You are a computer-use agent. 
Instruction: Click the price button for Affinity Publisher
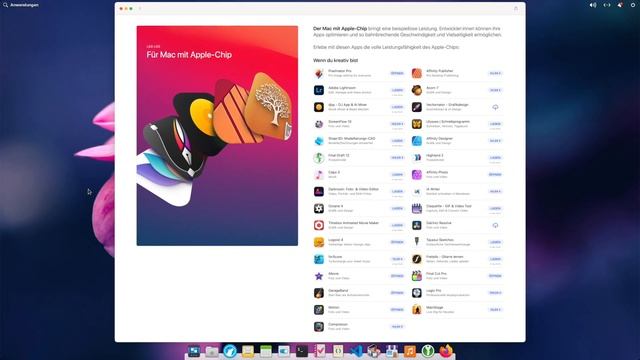click(495, 73)
